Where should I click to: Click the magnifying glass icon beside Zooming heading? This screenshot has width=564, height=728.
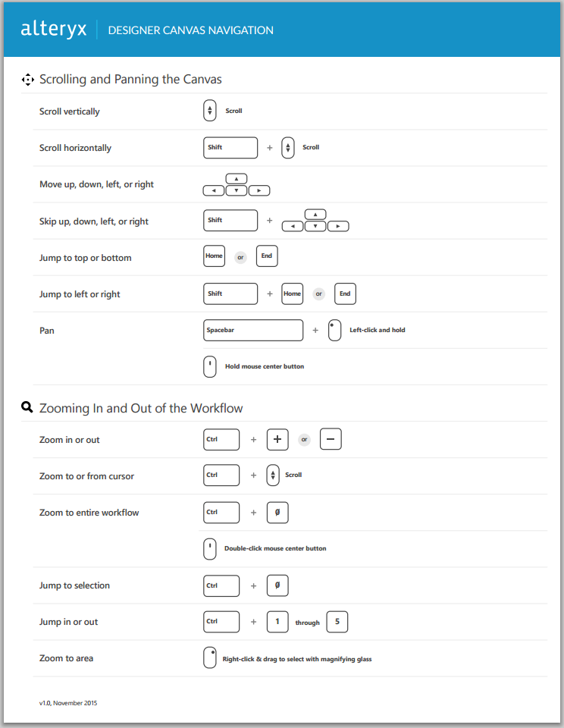tap(27, 408)
